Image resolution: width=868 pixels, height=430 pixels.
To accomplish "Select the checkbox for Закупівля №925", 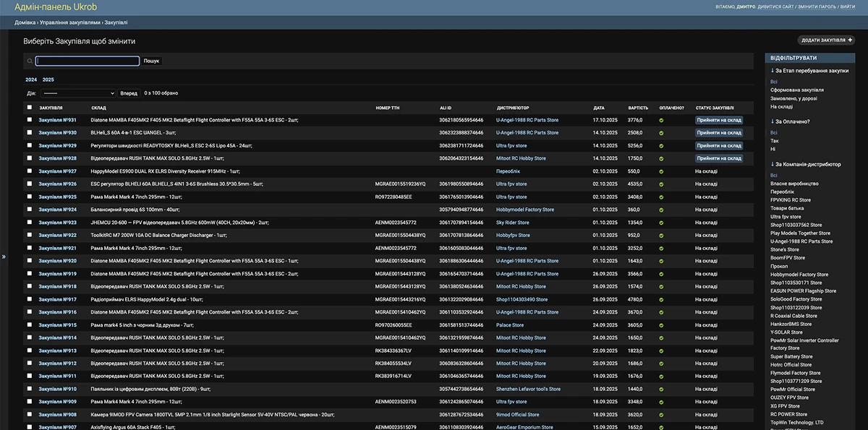I will pos(30,197).
